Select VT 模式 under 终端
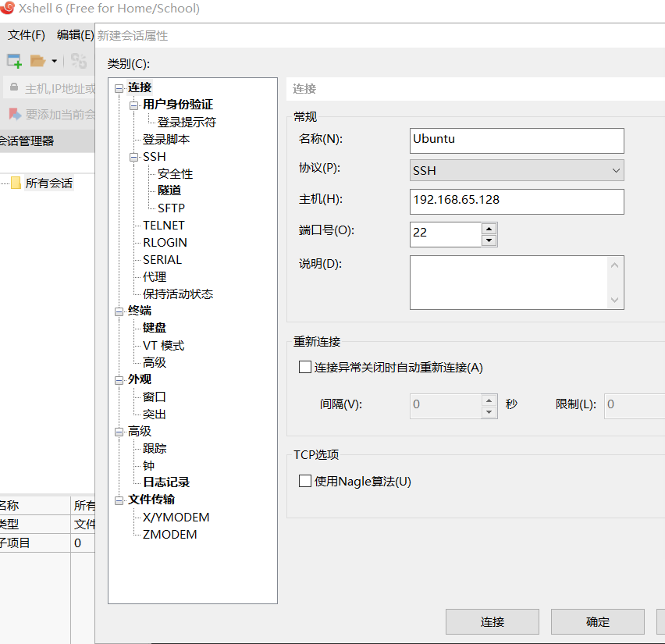 pyautogui.click(x=164, y=345)
